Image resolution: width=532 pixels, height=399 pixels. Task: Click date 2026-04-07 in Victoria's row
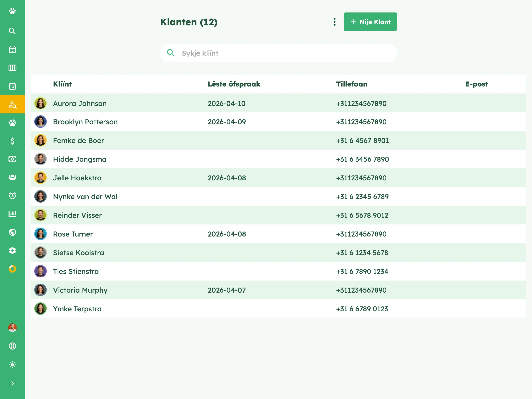pyautogui.click(x=227, y=290)
